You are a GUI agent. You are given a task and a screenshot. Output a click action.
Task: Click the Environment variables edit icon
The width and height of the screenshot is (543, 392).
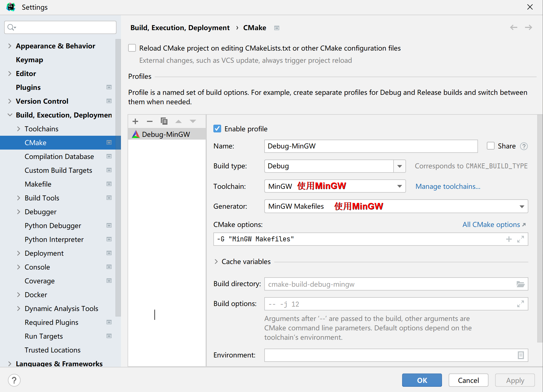pos(521,355)
